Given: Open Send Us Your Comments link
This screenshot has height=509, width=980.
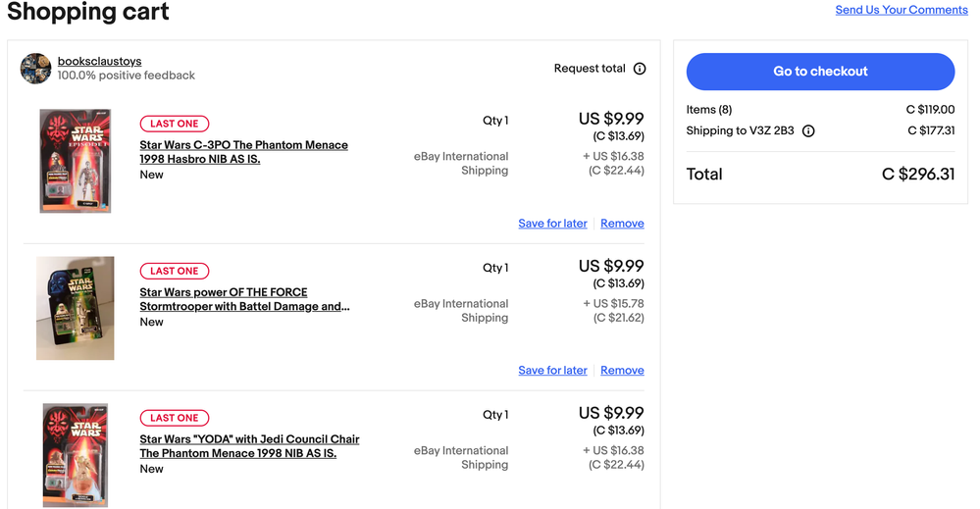Looking at the screenshot, I should [x=902, y=10].
